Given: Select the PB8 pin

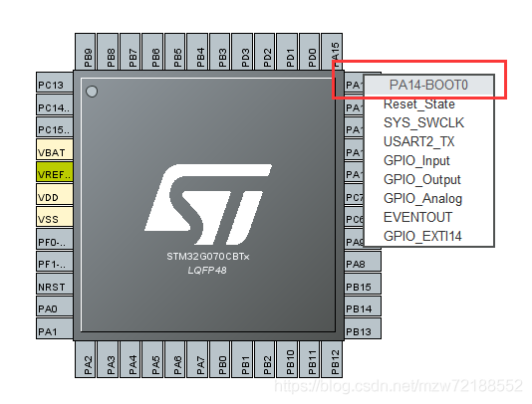Looking at the screenshot, I should click(108, 52).
